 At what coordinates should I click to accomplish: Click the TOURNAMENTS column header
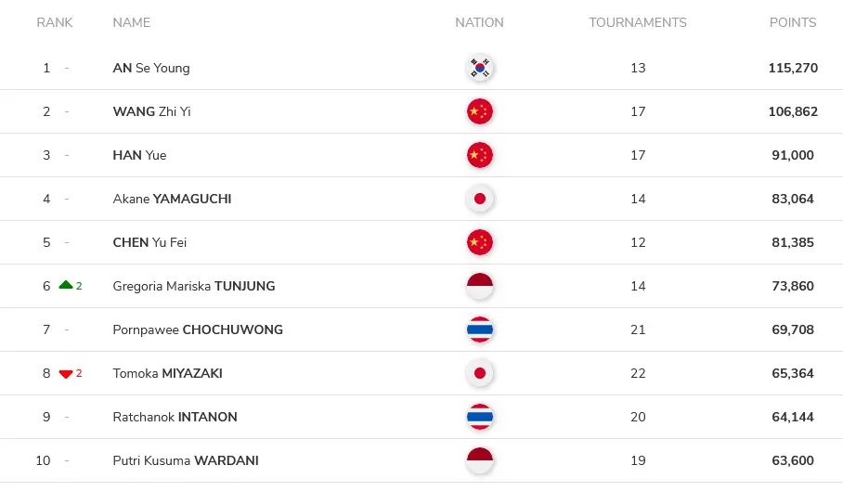638,22
